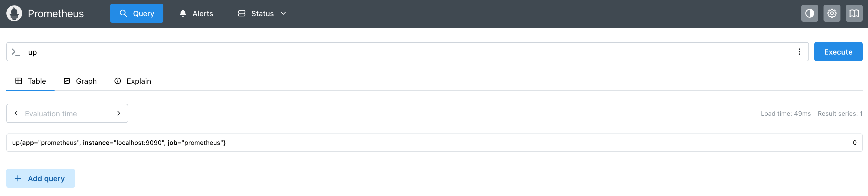Focus the expression input containing 'up'

point(408,52)
